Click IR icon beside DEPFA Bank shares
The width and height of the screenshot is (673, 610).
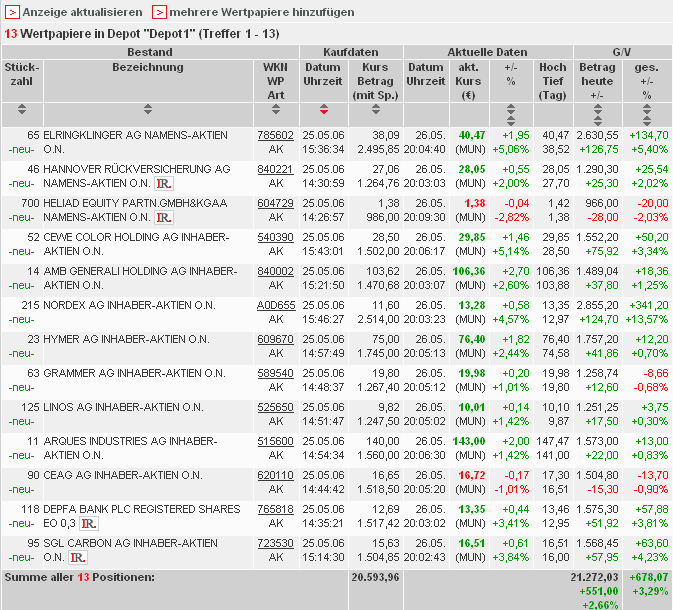88,523
